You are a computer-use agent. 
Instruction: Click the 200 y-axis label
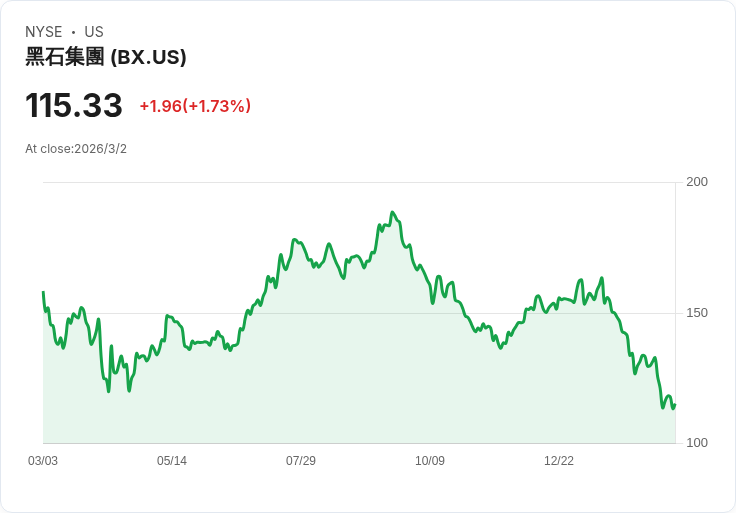[x=697, y=182]
